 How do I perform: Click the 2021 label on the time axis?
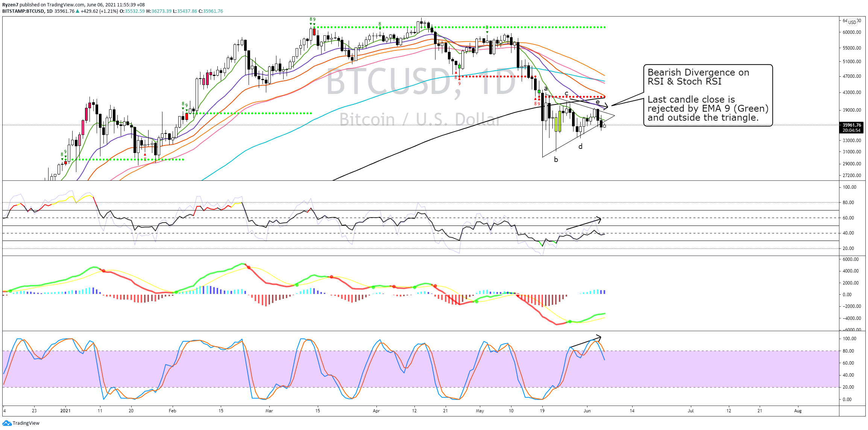(65, 411)
